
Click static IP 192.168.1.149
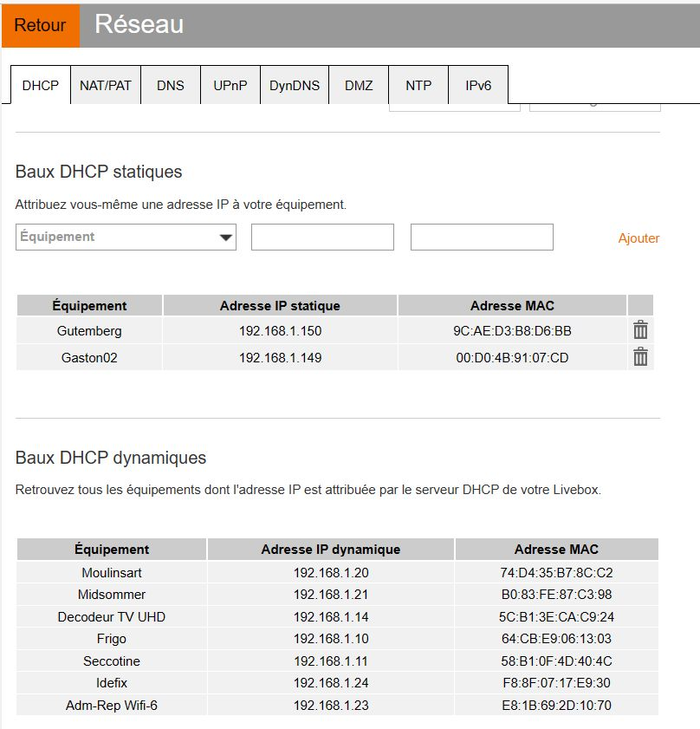click(281, 357)
